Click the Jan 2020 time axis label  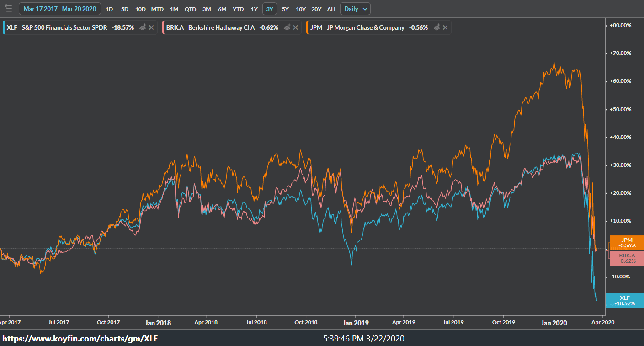click(x=554, y=323)
